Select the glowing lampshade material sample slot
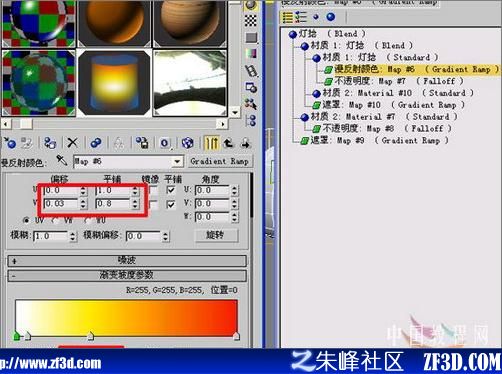 click(x=114, y=83)
